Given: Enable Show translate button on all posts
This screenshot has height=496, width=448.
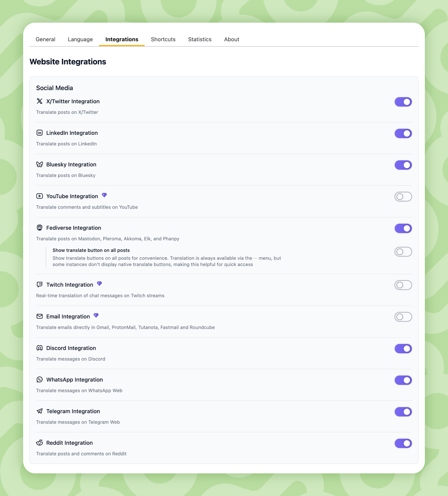Looking at the screenshot, I should point(403,252).
